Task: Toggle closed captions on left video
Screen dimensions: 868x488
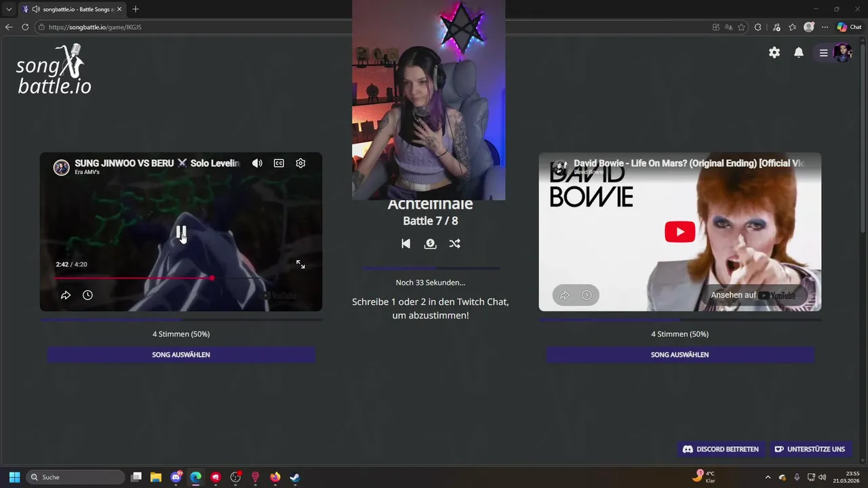Action: [279, 163]
